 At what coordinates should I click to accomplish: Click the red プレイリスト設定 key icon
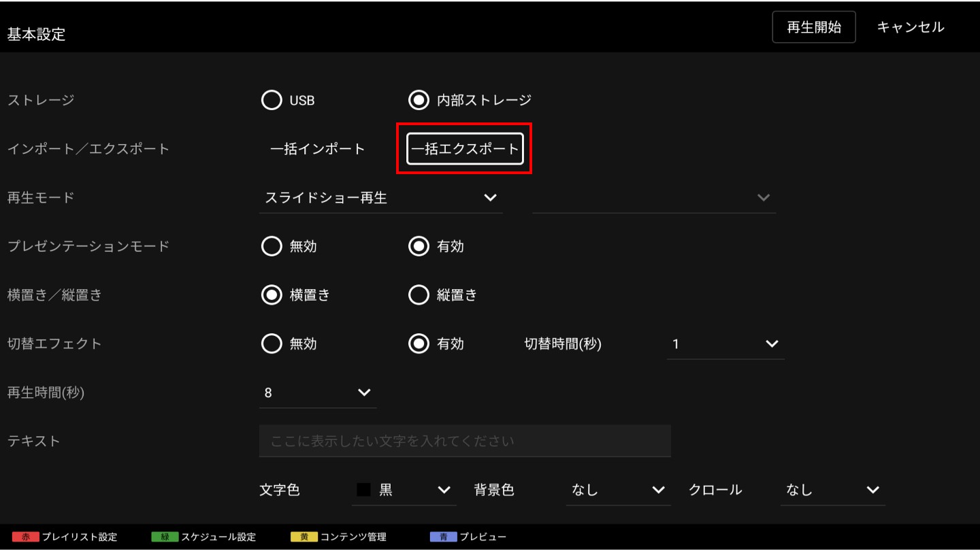(26, 537)
